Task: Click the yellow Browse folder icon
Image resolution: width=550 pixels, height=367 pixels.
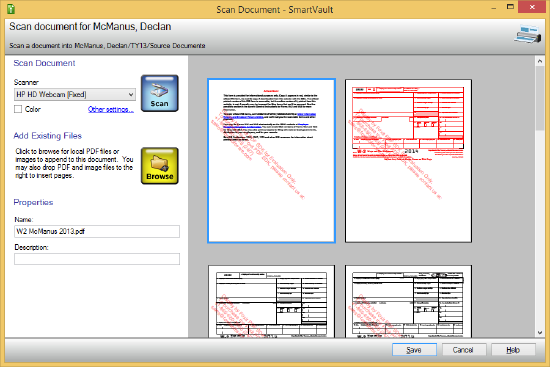Action: click(x=160, y=166)
